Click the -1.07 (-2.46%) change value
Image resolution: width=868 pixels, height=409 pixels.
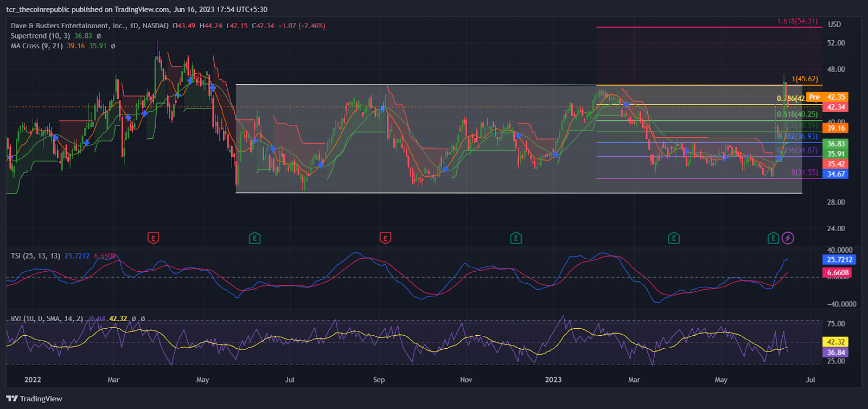click(x=302, y=25)
